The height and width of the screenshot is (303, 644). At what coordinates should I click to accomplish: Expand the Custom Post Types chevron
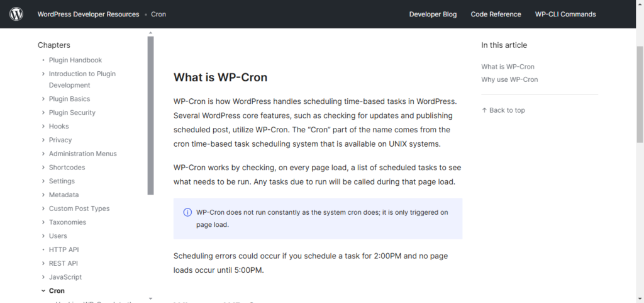[x=43, y=209]
